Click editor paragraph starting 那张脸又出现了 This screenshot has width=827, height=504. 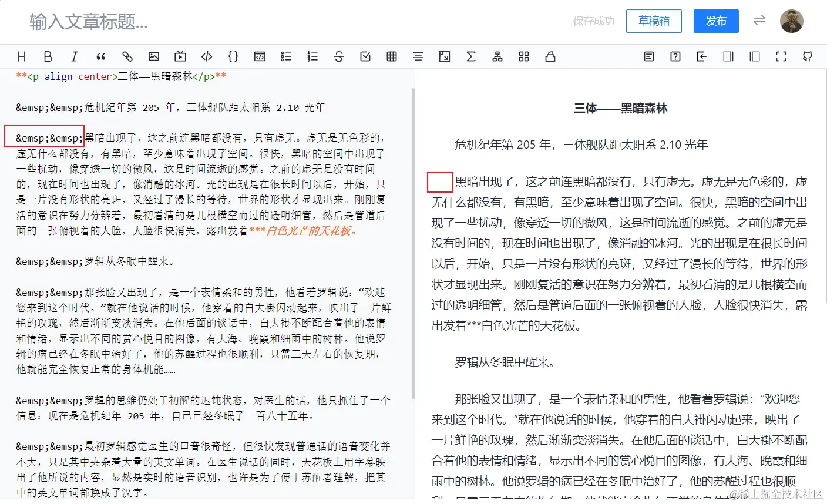(x=204, y=331)
